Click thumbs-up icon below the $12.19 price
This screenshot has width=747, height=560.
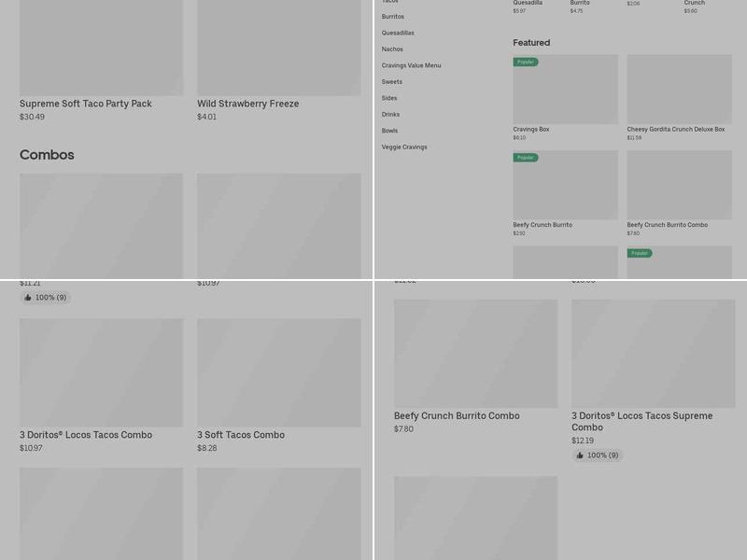click(580, 455)
